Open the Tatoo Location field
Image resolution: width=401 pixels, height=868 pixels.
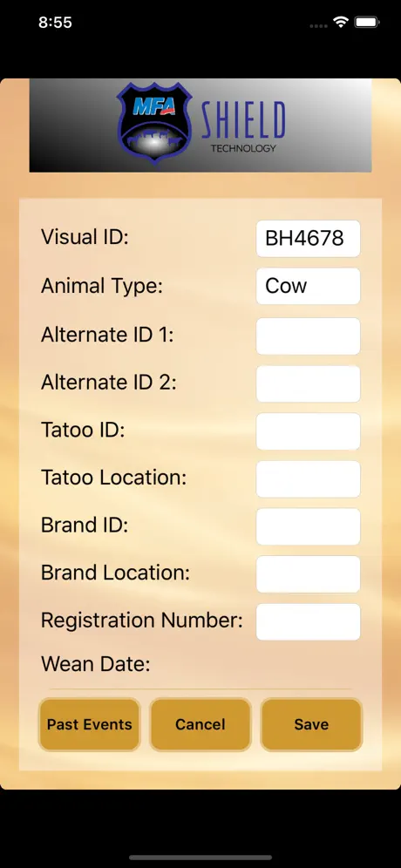(308, 478)
